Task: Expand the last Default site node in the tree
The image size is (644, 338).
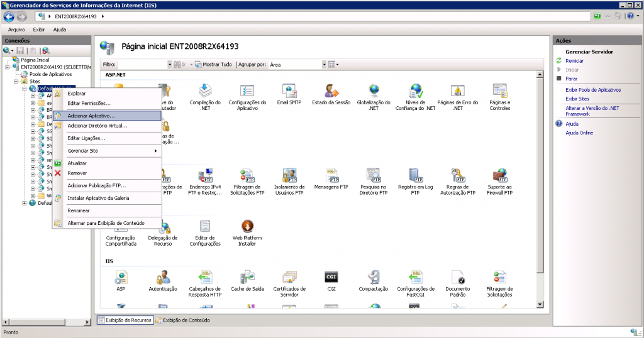Action: click(x=25, y=203)
